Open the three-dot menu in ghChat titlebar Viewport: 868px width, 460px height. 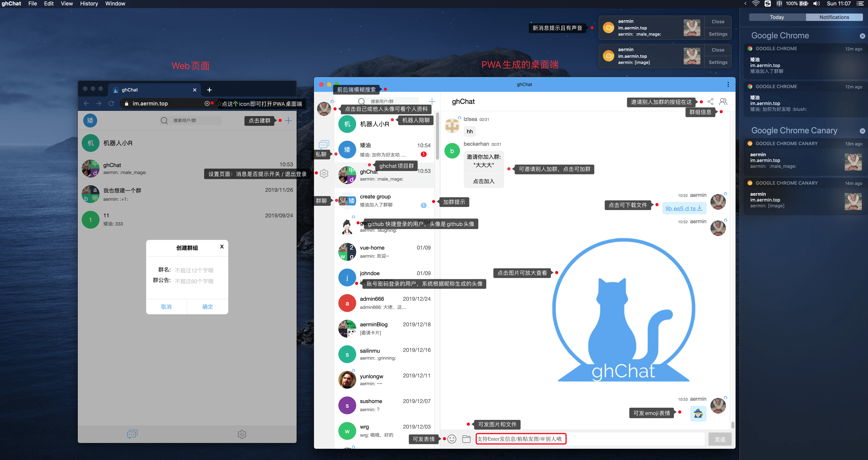[728, 84]
